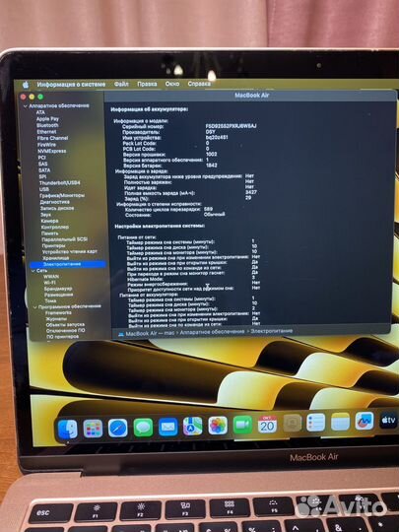The height and width of the screenshot is (532, 399).
Task: Open Contacts app in the Dock
Action: (293, 423)
